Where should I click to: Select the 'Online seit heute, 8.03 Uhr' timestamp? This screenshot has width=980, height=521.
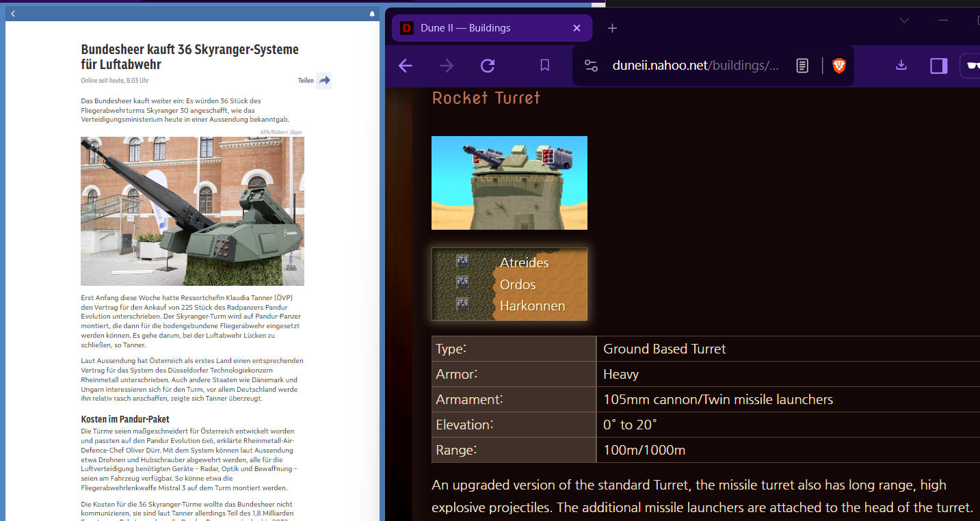click(115, 81)
